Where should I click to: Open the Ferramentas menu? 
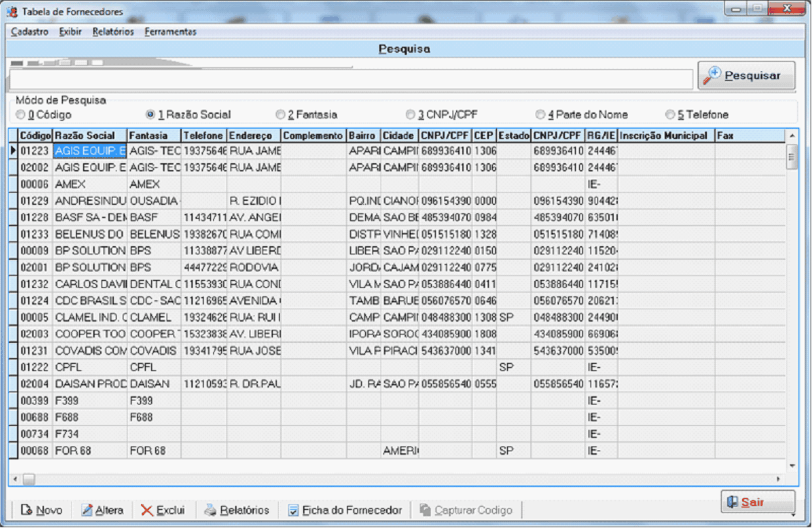[x=170, y=32]
